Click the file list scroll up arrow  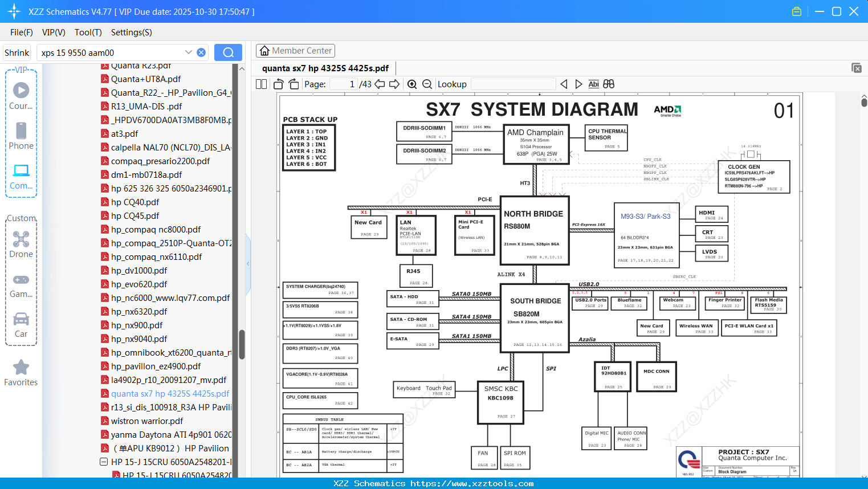point(242,68)
